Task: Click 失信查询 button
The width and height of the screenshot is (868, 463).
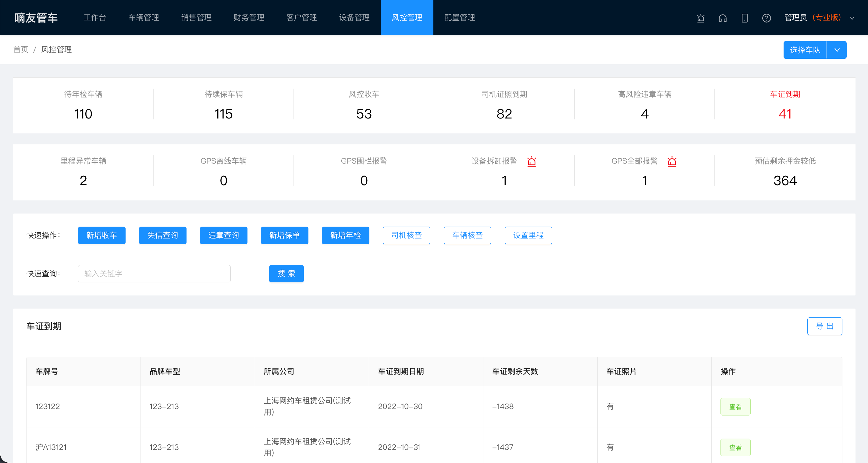Action: point(162,235)
